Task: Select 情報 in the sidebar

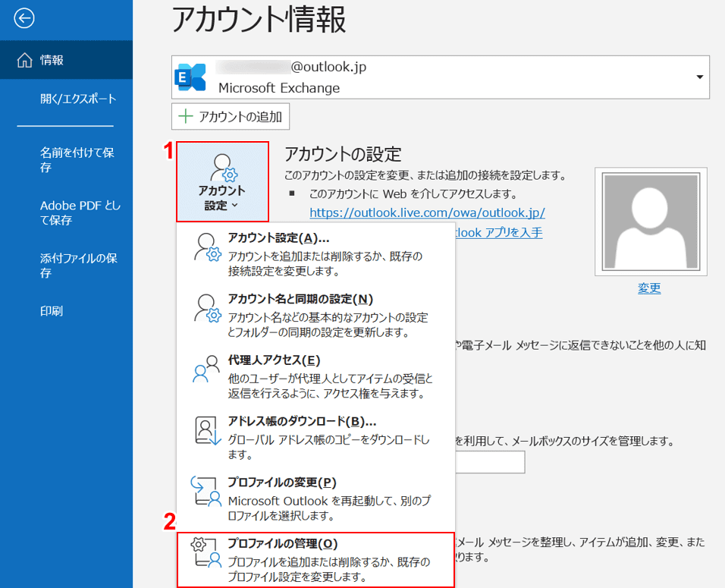Action: (x=66, y=60)
